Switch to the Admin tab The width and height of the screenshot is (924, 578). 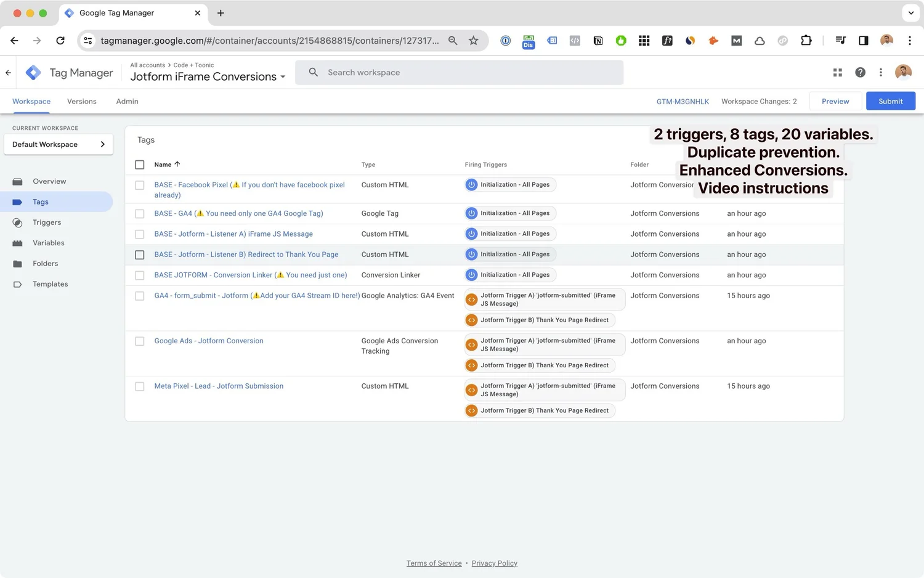click(127, 102)
